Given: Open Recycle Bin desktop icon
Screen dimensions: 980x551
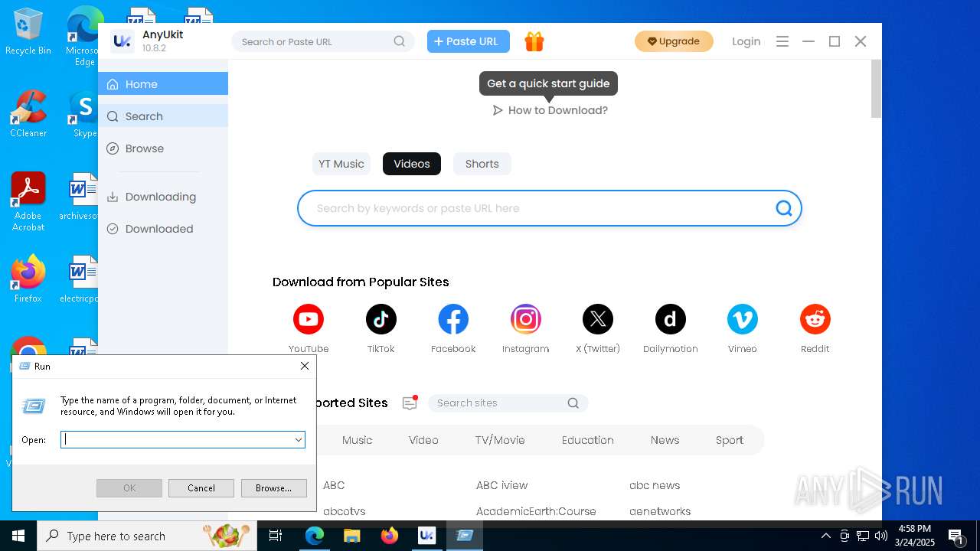Looking at the screenshot, I should coord(28,32).
